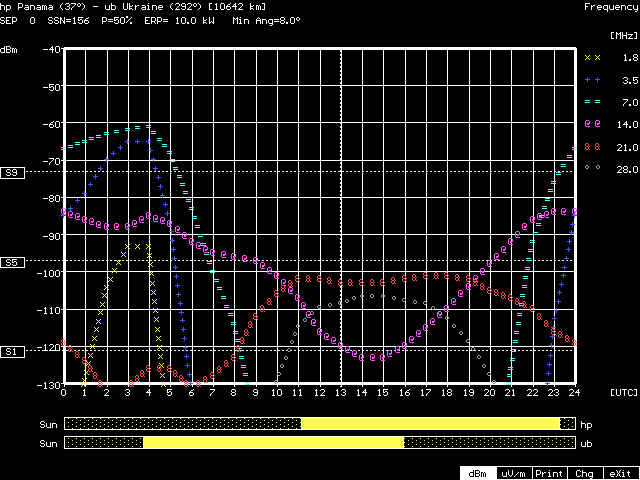Click the 7.0 MHz cyan legend marker

(593, 102)
